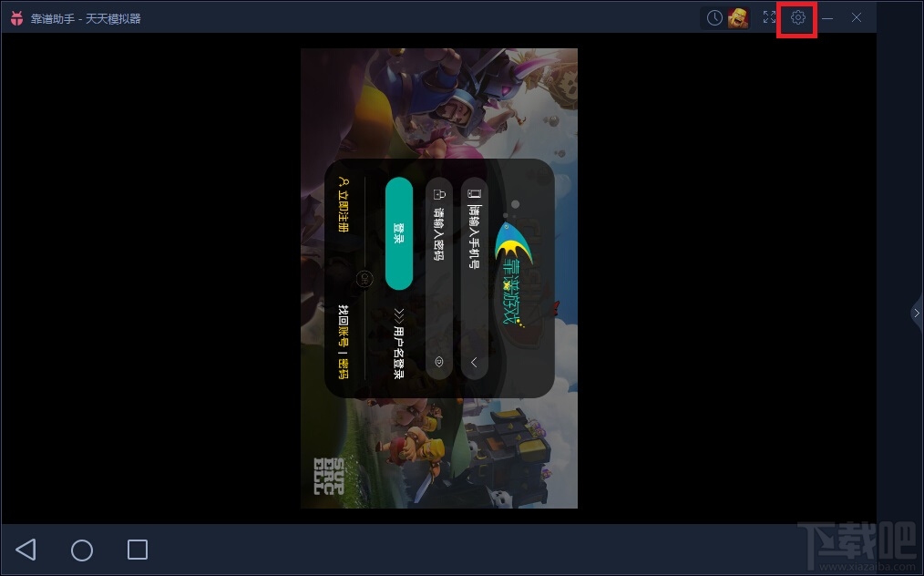Click the 靠谱游戏 logo
Viewport: 924px width, 576px height.
point(513,272)
